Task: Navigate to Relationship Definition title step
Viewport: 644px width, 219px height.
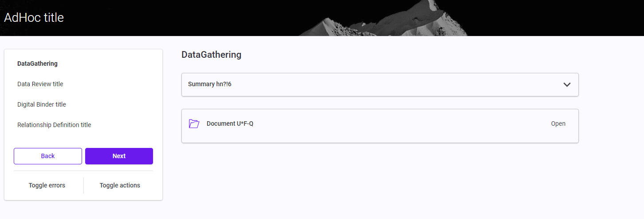Action: [x=54, y=125]
